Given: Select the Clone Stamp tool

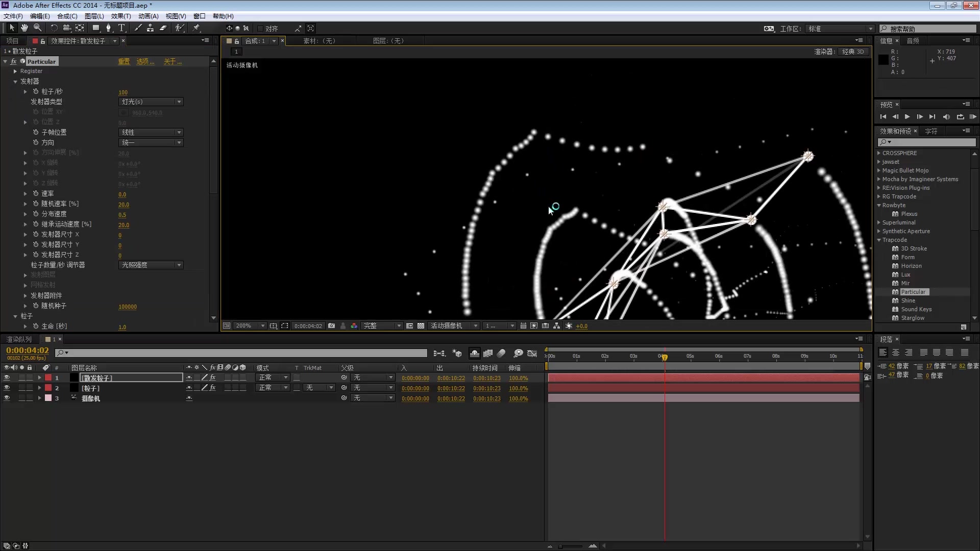Looking at the screenshot, I should point(150,28).
